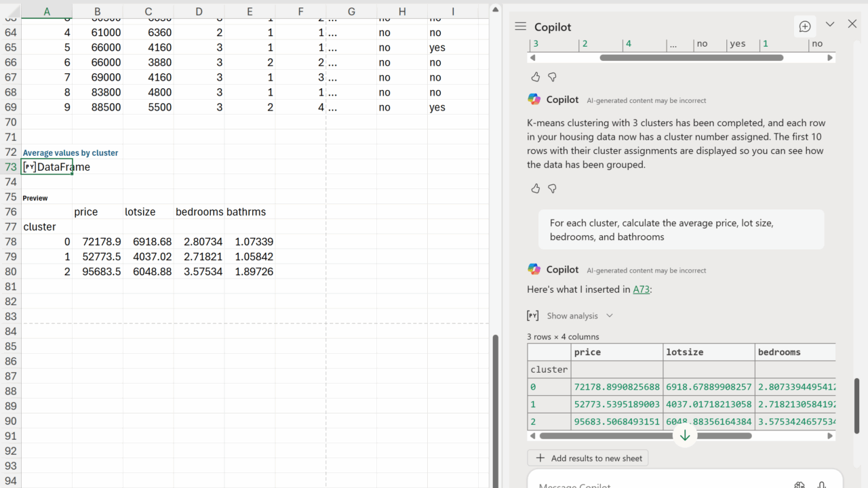The image size is (868, 488).
Task: Click the PY icon beside Show analysis
Action: click(533, 316)
